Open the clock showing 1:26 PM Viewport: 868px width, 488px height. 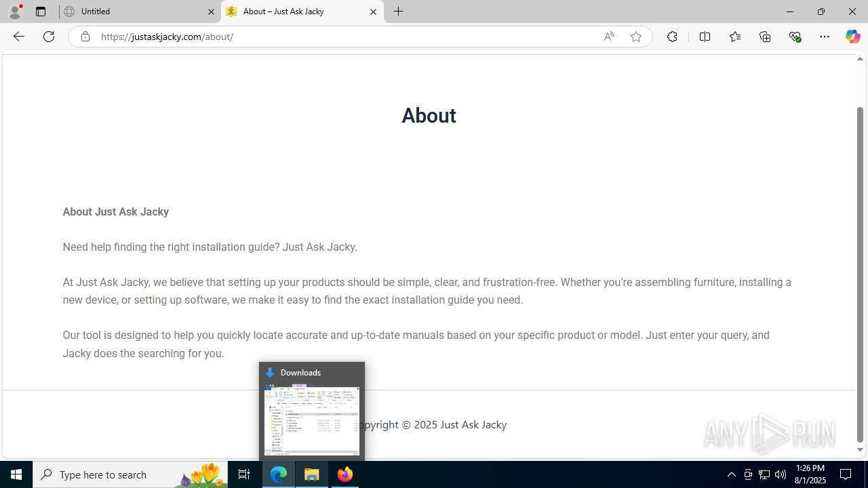click(x=809, y=474)
